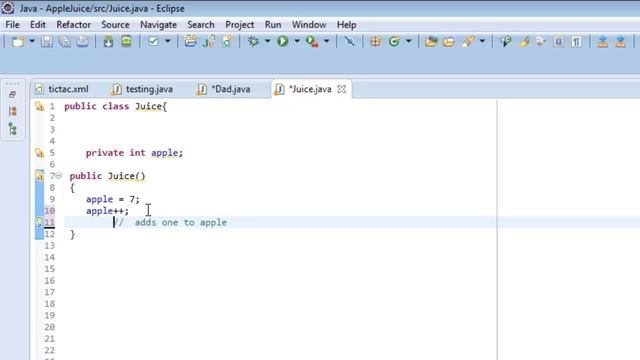The height and width of the screenshot is (360, 640).
Task: Click the Toggle Breadcrumb icon
Action: (506, 42)
